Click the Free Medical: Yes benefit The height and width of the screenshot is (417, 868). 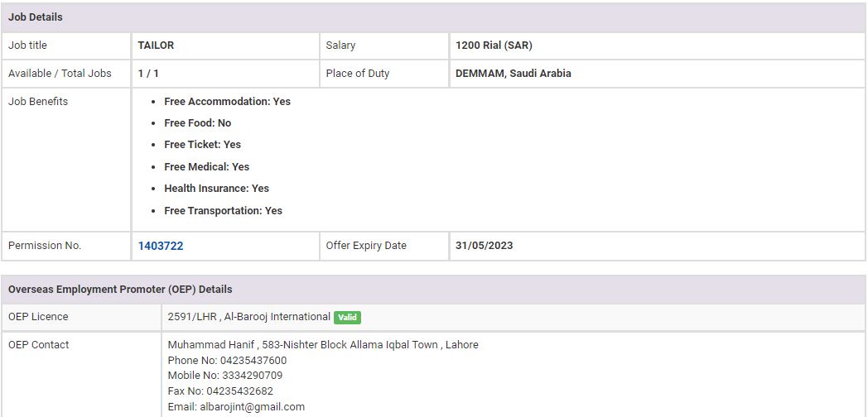pos(206,167)
